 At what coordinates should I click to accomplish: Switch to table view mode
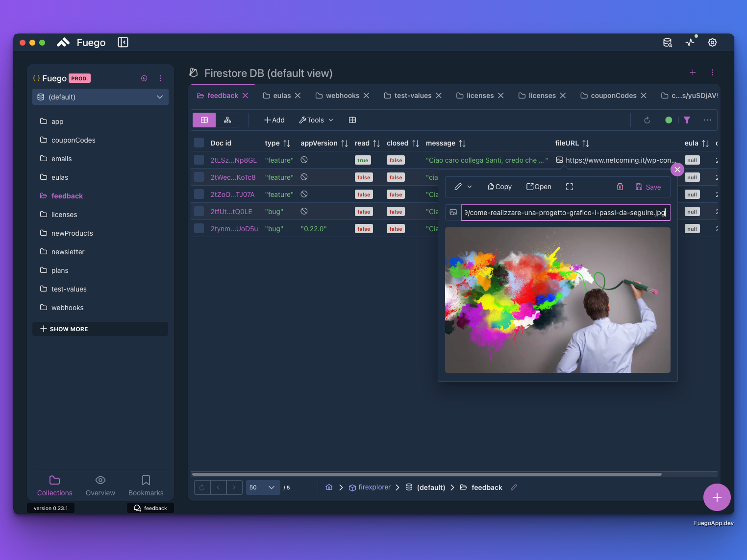pyautogui.click(x=204, y=120)
